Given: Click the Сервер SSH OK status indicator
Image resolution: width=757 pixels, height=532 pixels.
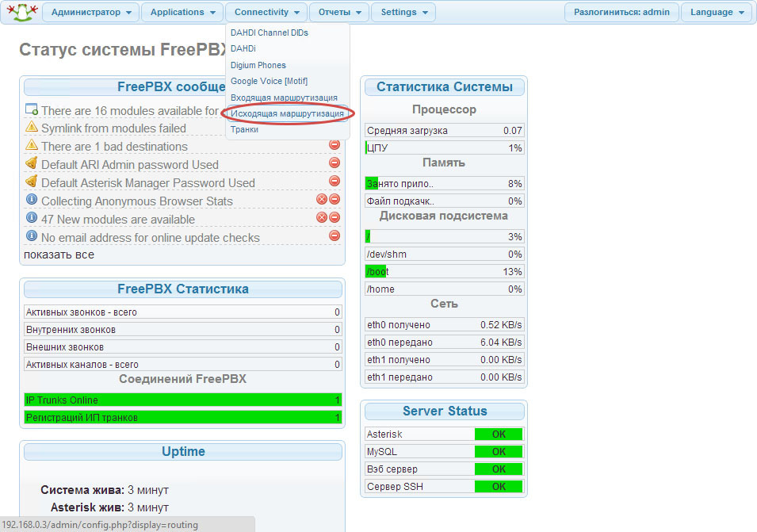Looking at the screenshot, I should pos(499,486).
